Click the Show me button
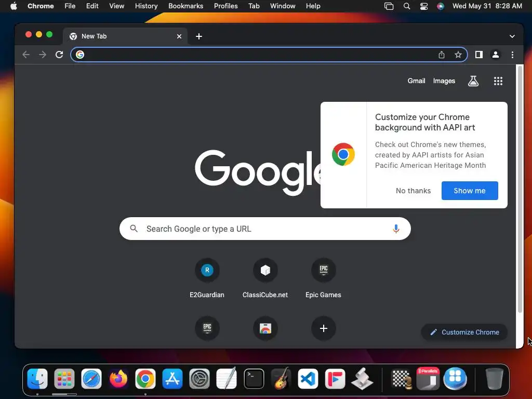Viewport: 532px width, 399px height. tap(470, 191)
